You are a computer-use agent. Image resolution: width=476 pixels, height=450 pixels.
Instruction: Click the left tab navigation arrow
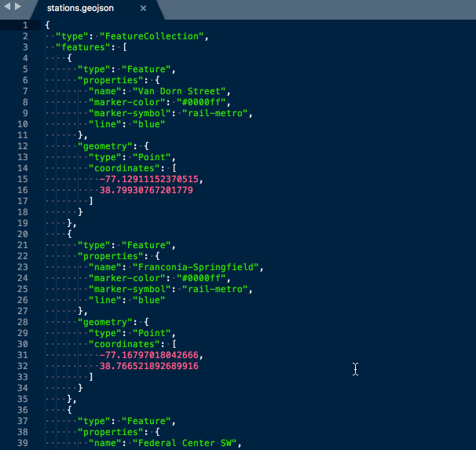click(8, 6)
